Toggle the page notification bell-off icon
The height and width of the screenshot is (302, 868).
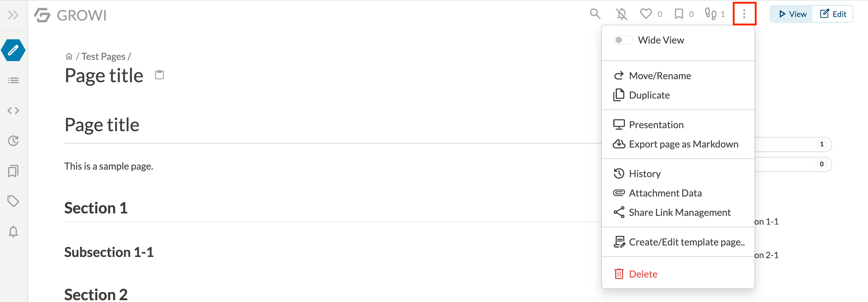622,14
